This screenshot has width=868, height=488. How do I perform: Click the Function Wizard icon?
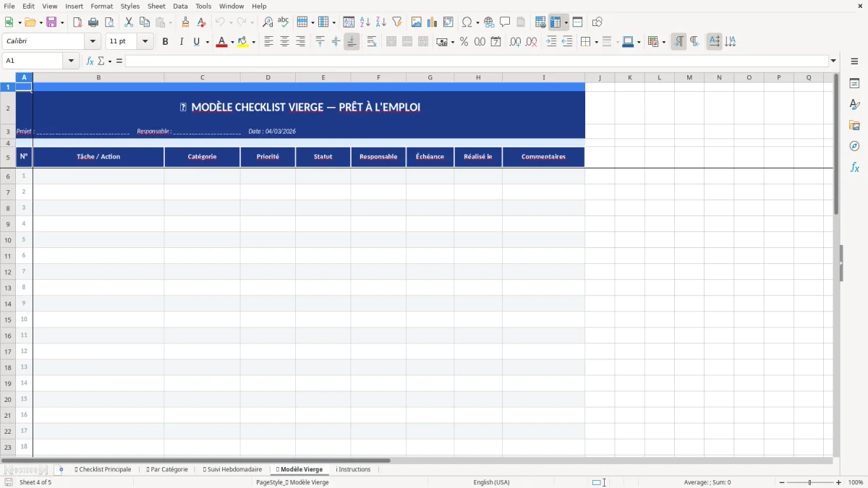point(90,61)
